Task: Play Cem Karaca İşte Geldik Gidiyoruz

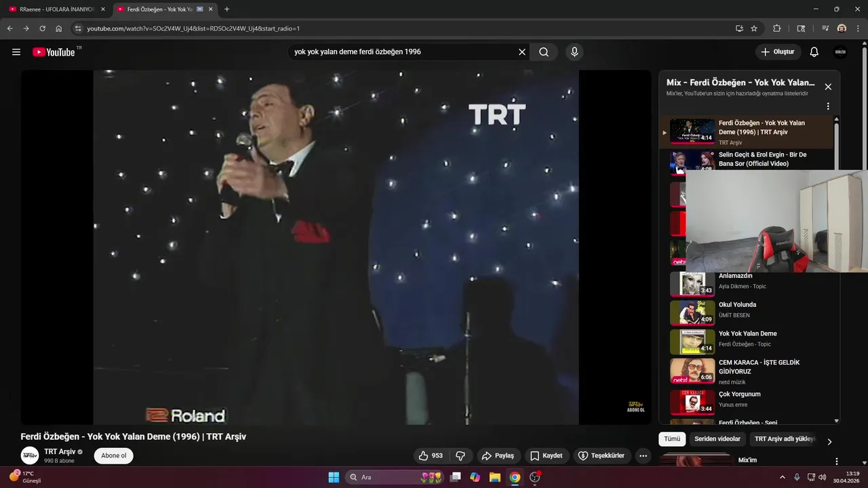Action: coord(747,371)
